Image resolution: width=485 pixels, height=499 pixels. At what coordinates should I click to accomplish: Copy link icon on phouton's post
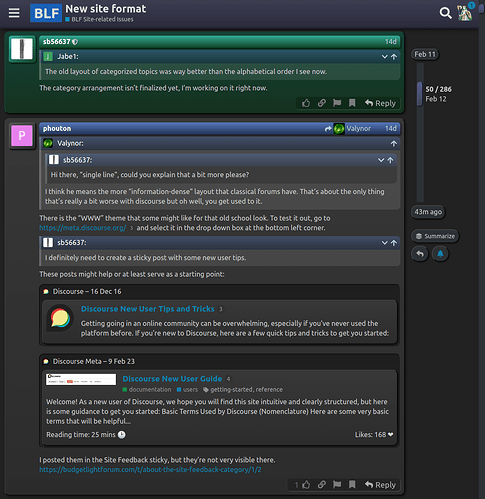(321, 485)
